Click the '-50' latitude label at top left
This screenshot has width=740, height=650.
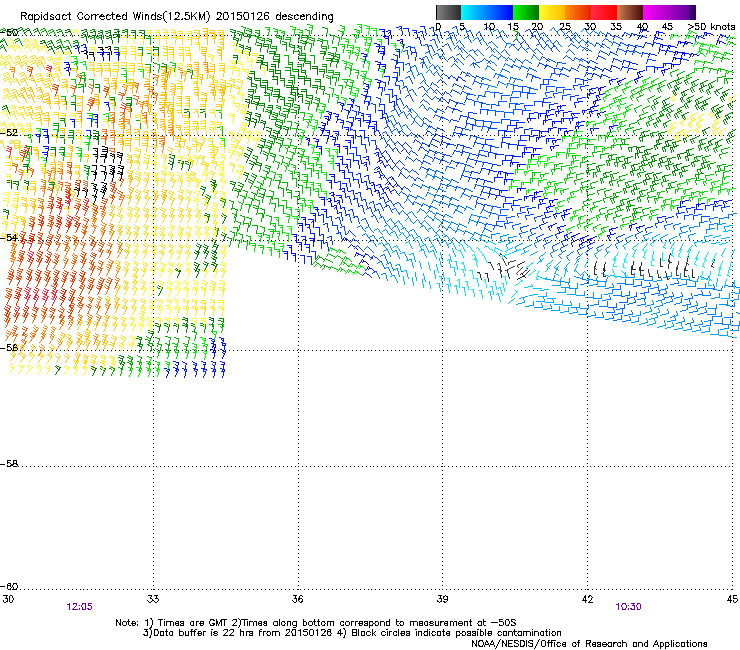click(x=9, y=33)
